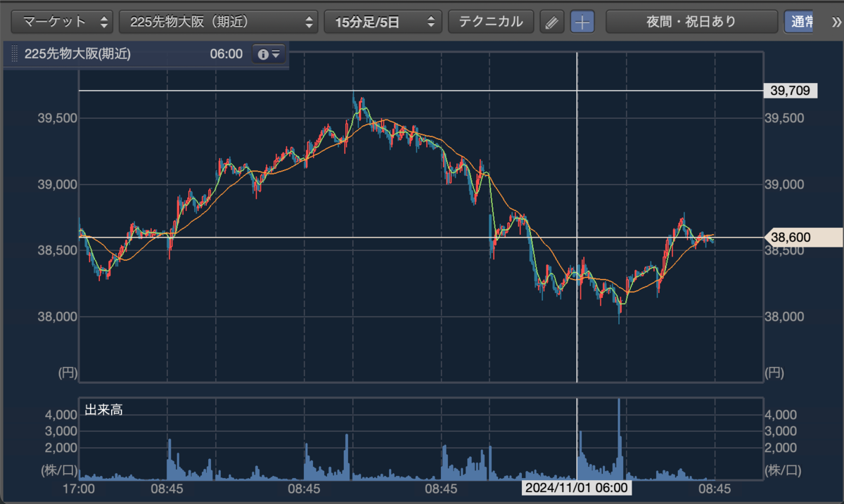This screenshot has height=504, width=844.
Task: Click the tallest volume bar spike
Action: tap(619, 439)
